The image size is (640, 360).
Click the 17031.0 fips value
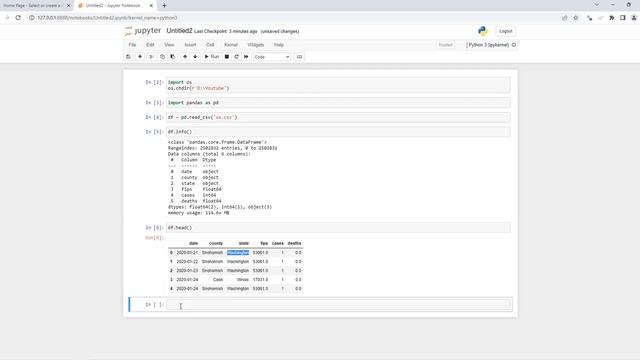(x=260, y=280)
